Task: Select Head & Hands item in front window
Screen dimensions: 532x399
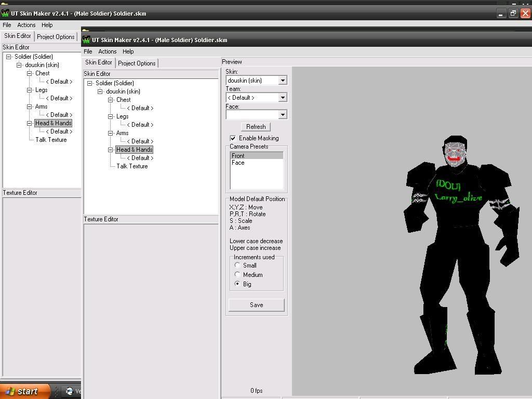Action: click(135, 150)
